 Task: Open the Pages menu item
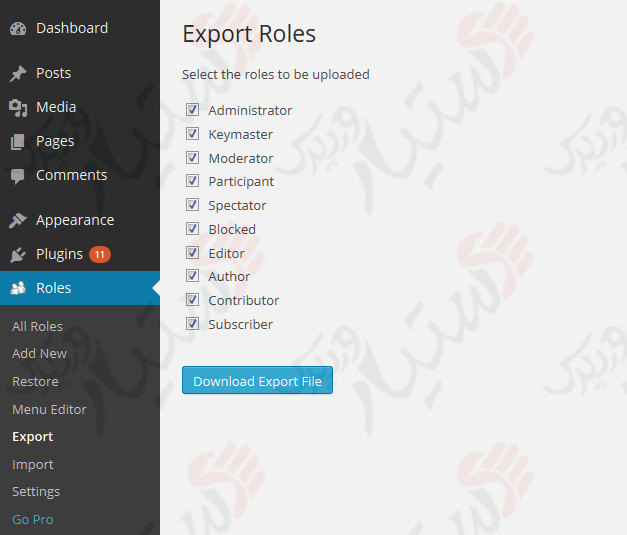[x=80, y=141]
